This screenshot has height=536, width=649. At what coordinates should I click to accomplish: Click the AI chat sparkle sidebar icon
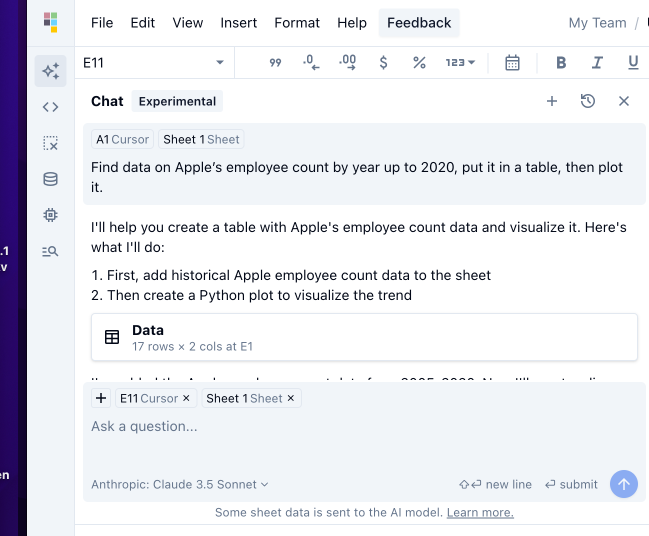(50, 70)
